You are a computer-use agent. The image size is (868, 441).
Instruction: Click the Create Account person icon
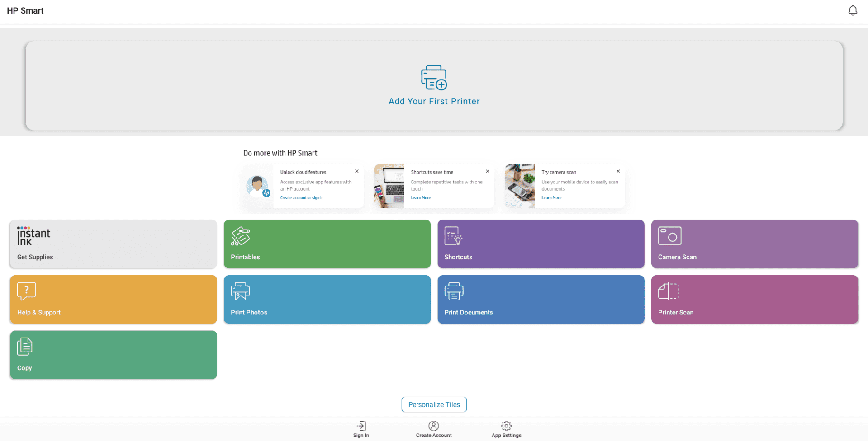[x=434, y=426]
